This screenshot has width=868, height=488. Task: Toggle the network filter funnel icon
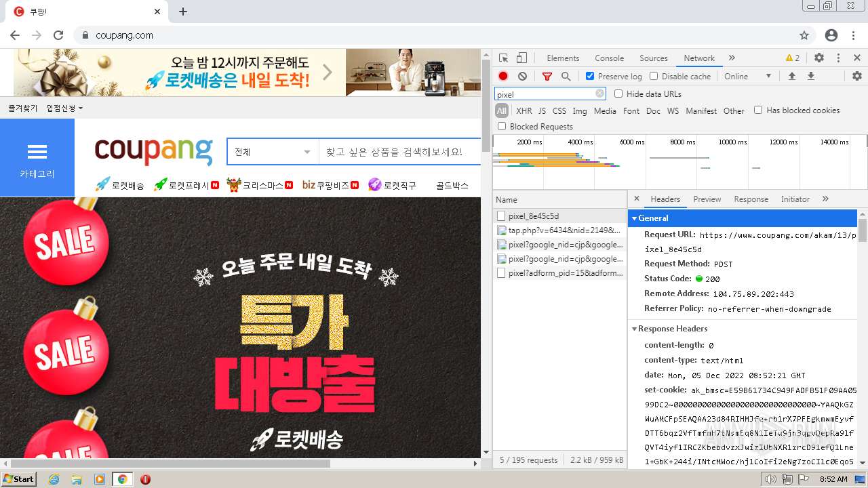point(547,77)
